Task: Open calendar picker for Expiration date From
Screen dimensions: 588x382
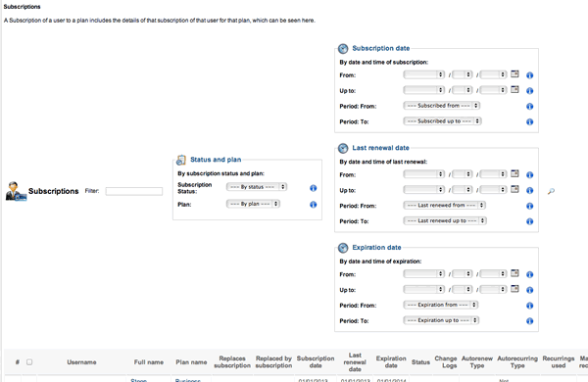Action: [x=514, y=273]
